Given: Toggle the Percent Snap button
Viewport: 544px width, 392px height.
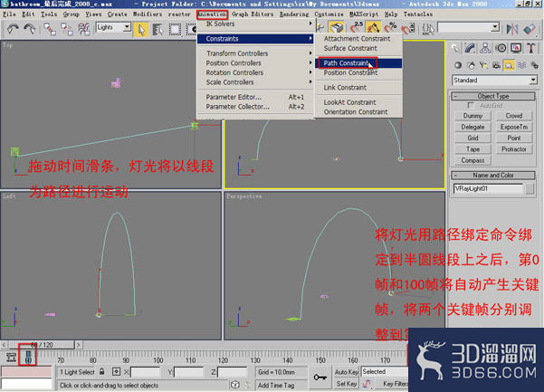Looking at the screenshot, I should pyautogui.click(x=391, y=27).
